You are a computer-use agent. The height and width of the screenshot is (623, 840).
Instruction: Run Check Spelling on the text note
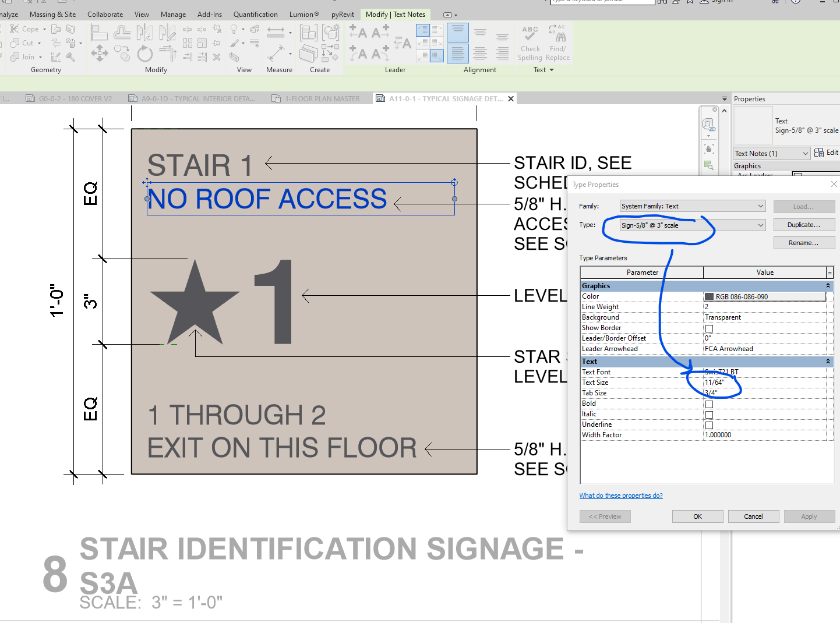click(530, 41)
